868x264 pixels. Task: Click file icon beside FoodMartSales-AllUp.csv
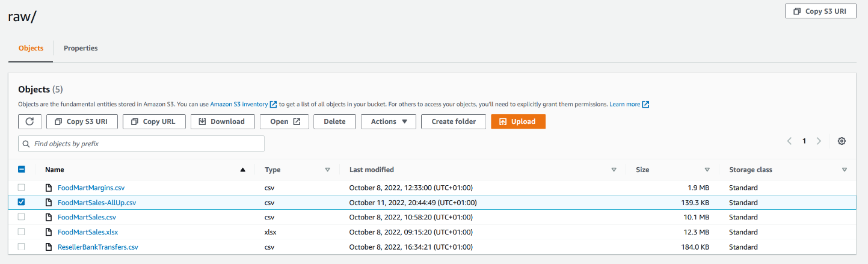click(49, 203)
